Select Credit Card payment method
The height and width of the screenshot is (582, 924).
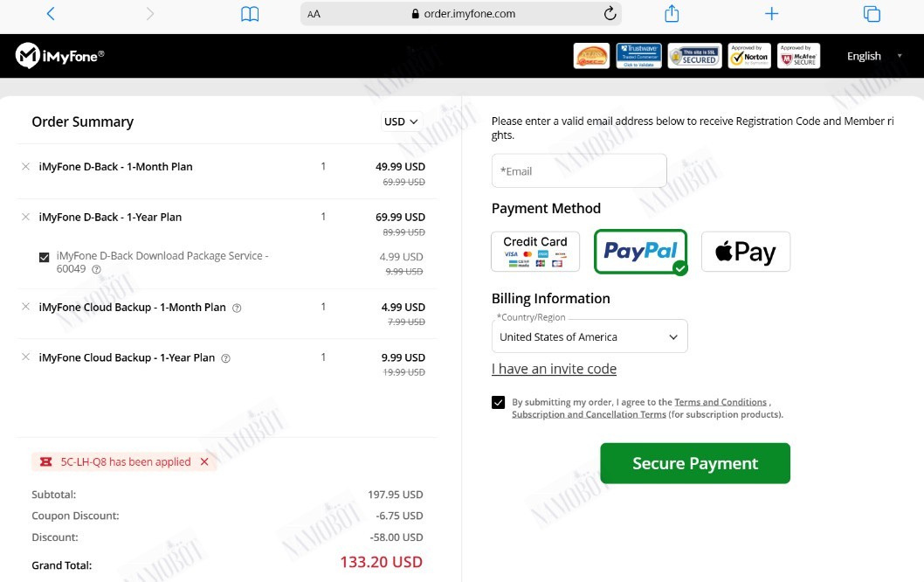535,251
